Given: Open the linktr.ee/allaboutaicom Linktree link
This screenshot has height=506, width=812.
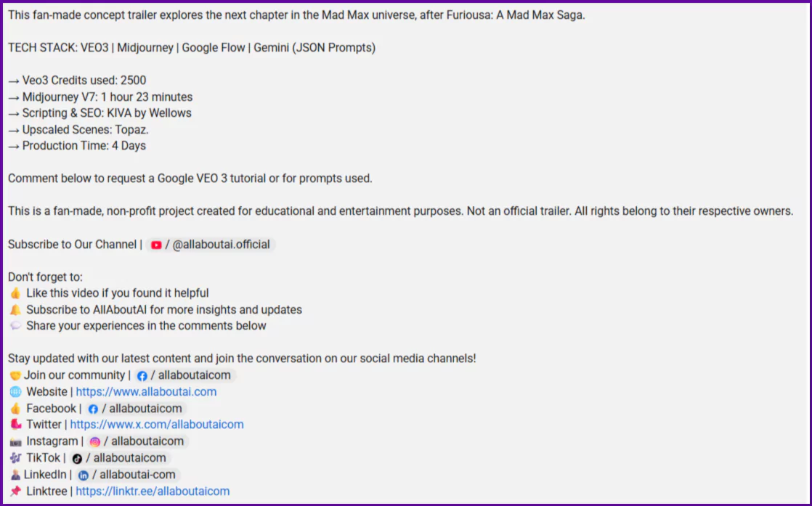Looking at the screenshot, I should (153, 491).
